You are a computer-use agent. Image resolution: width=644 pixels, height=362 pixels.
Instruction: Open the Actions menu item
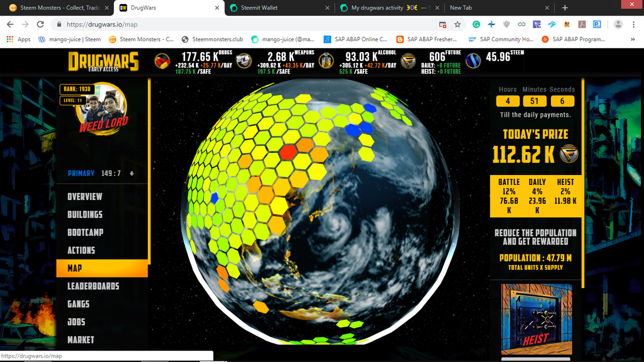pyautogui.click(x=82, y=250)
